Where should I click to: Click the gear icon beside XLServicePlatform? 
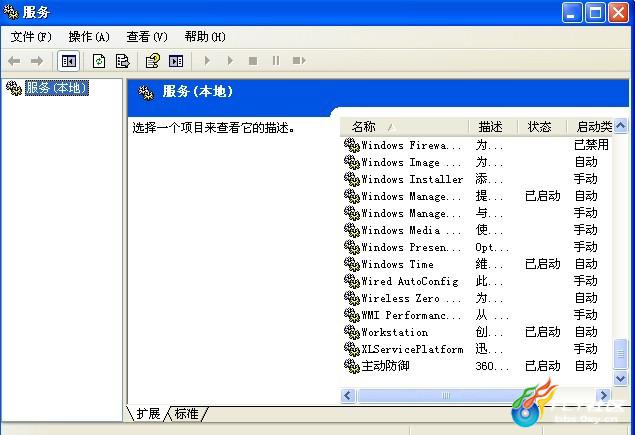coord(352,349)
